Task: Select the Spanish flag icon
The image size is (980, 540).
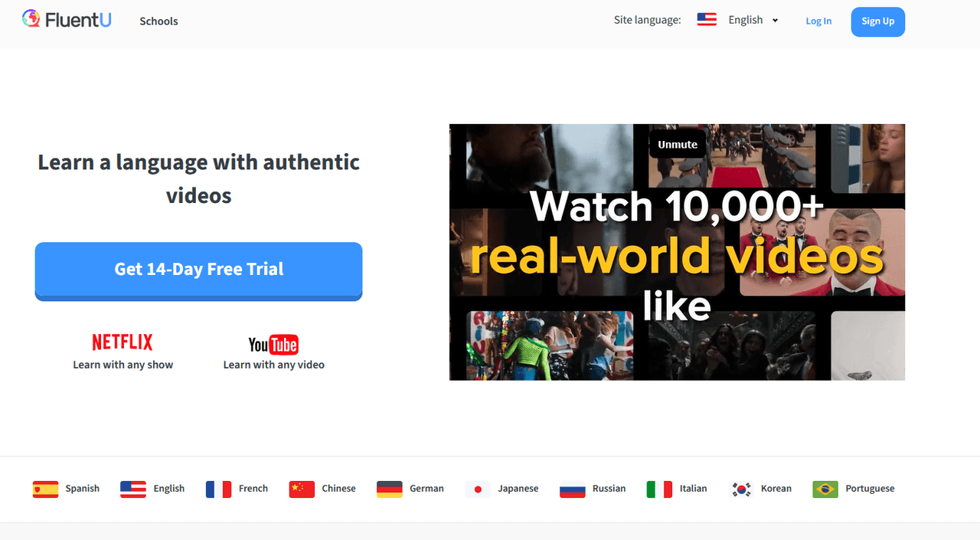Action: tap(45, 489)
